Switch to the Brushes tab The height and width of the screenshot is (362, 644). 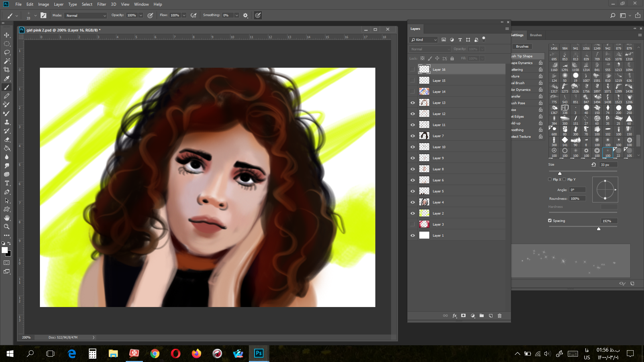(536, 35)
